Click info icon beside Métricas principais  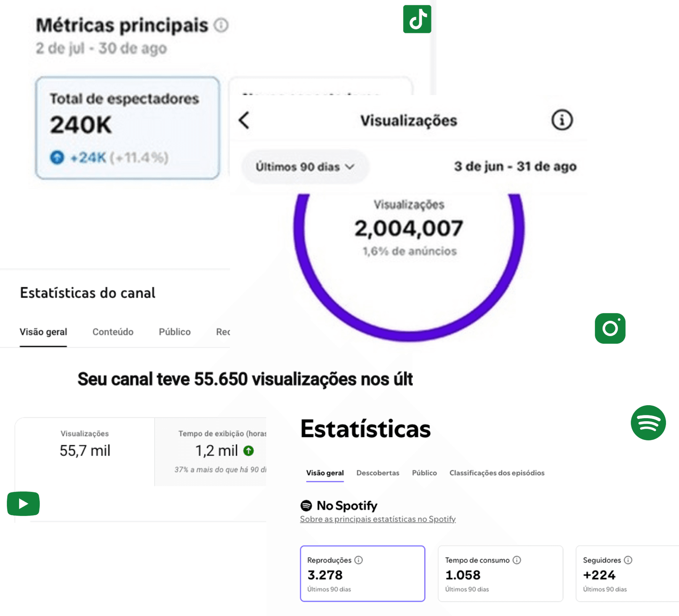tap(221, 25)
